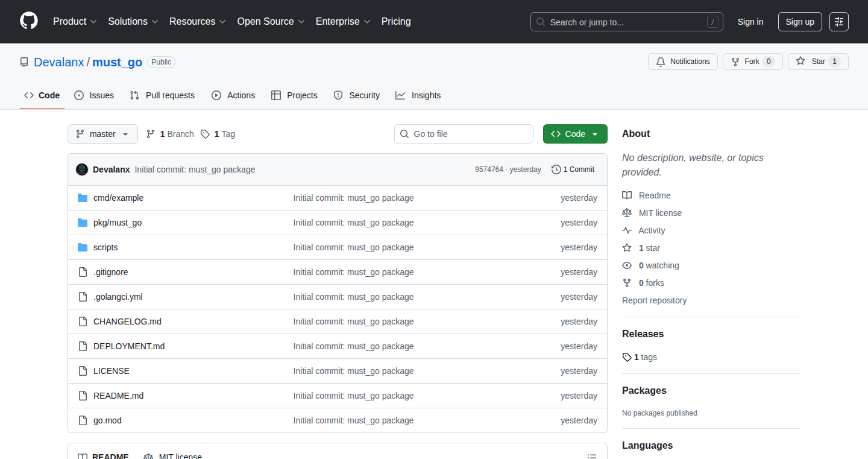The image size is (868, 459).
Task: Click the search magnifier icon in header
Action: click(541, 22)
